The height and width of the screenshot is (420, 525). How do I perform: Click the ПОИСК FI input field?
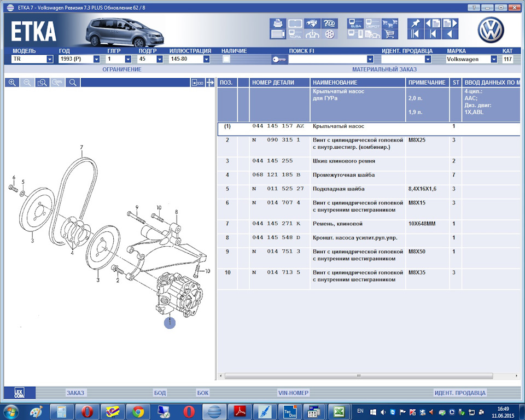[x=328, y=59]
